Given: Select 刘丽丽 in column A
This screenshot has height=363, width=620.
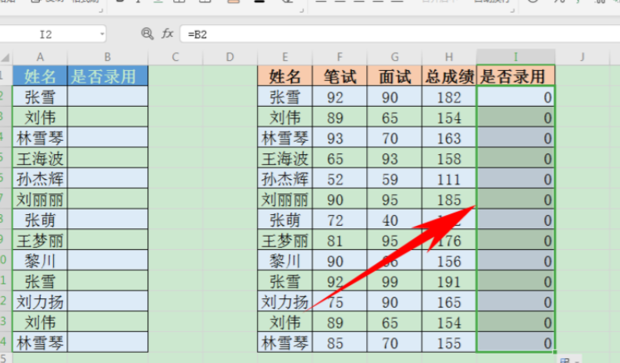Looking at the screenshot, I should click(x=40, y=200).
